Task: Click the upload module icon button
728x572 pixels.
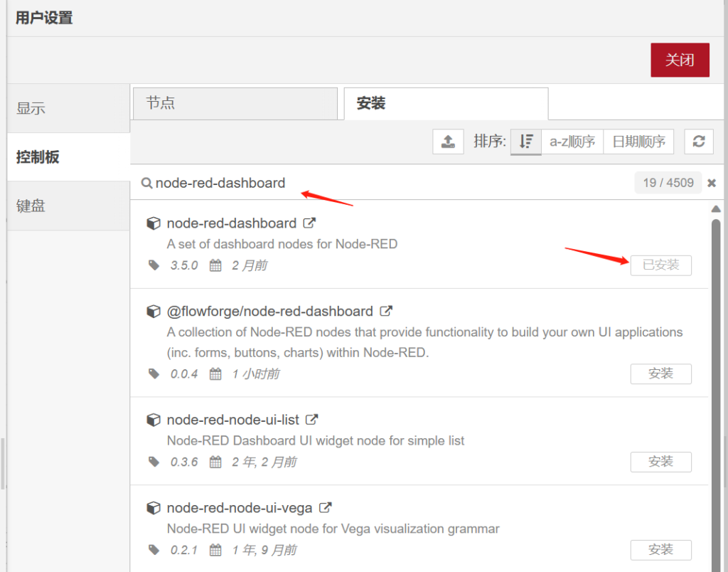Action: [x=448, y=142]
